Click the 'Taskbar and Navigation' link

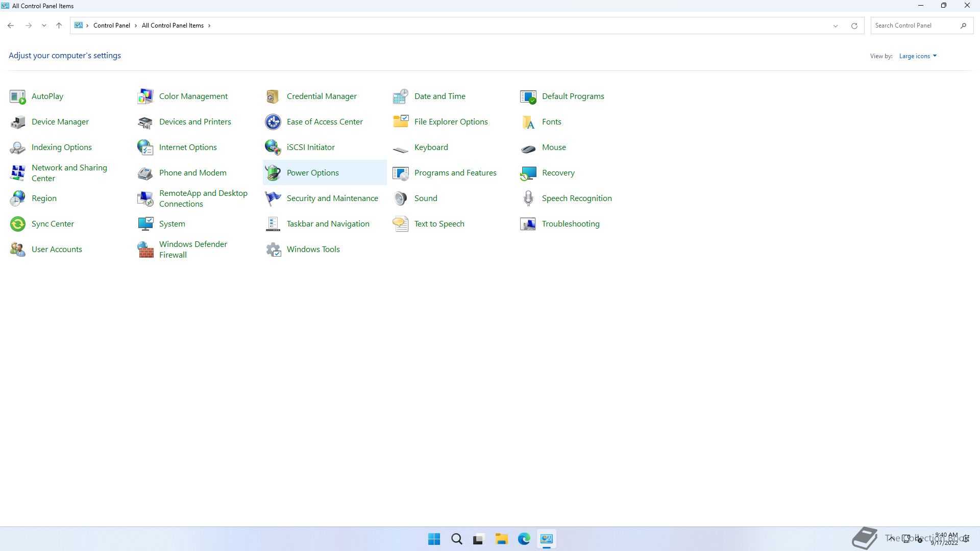(x=328, y=224)
